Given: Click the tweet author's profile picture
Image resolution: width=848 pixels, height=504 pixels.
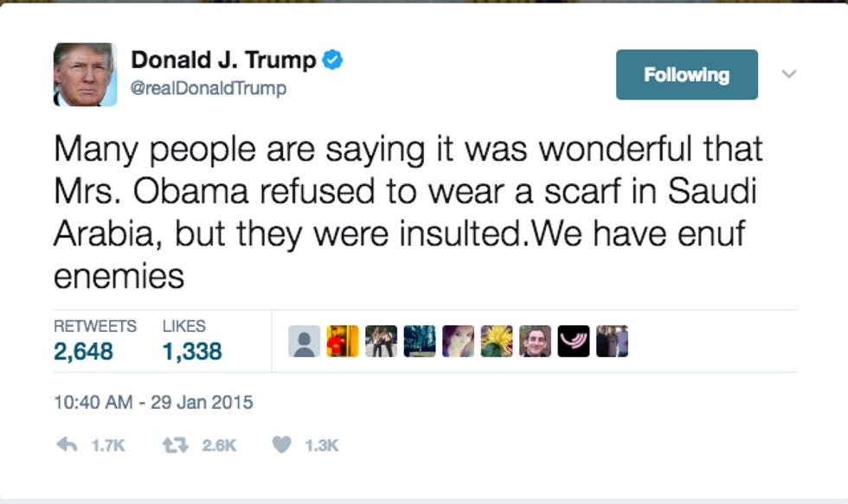Looking at the screenshot, I should click(85, 74).
